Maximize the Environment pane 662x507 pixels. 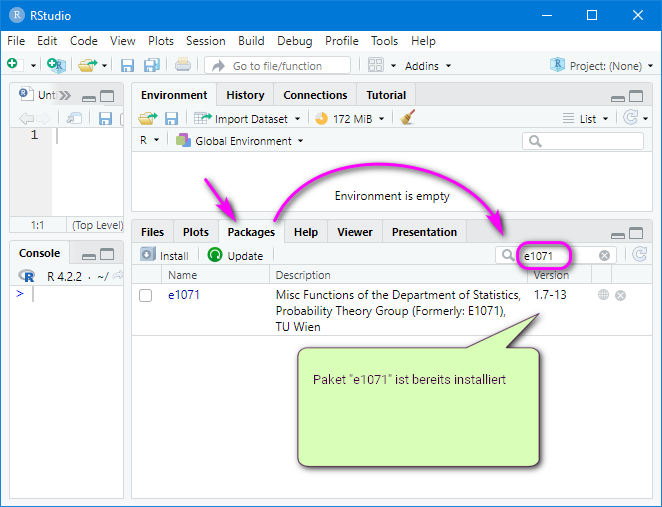636,96
